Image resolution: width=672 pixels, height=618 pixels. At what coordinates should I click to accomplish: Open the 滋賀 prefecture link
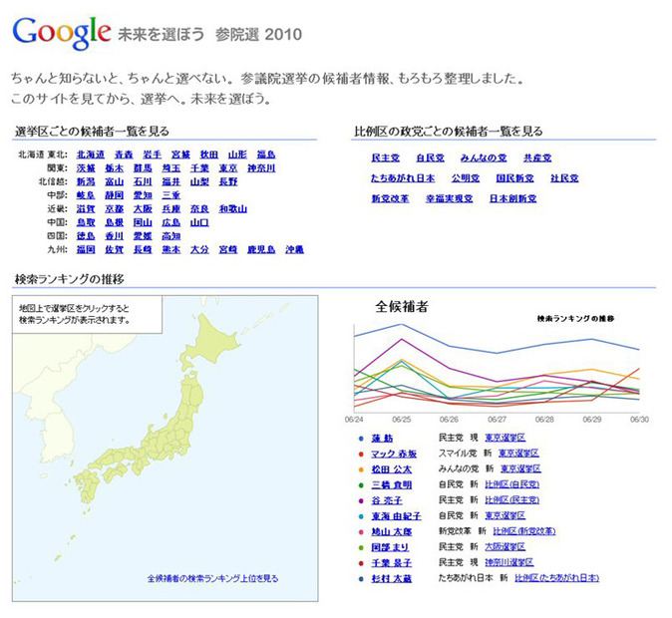86,209
